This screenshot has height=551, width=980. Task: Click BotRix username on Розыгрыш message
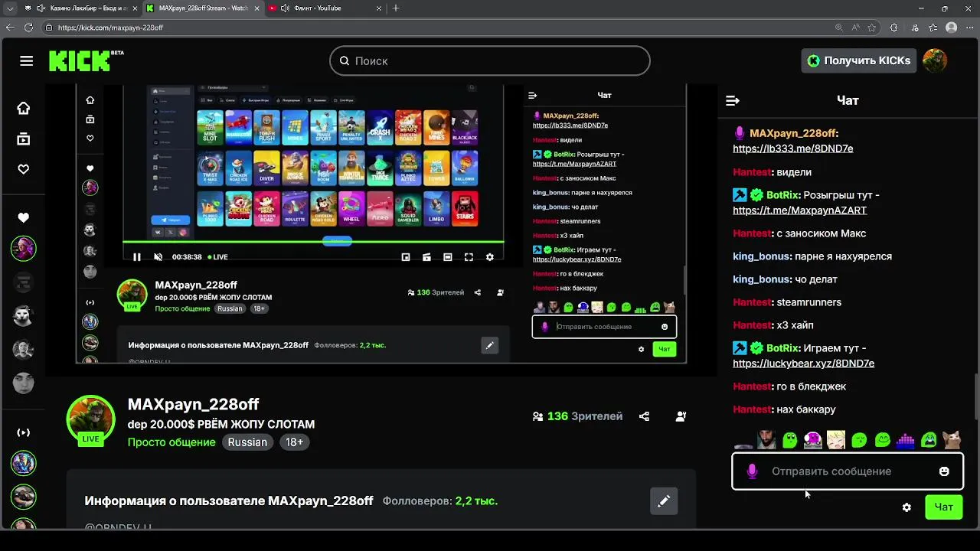(x=782, y=194)
